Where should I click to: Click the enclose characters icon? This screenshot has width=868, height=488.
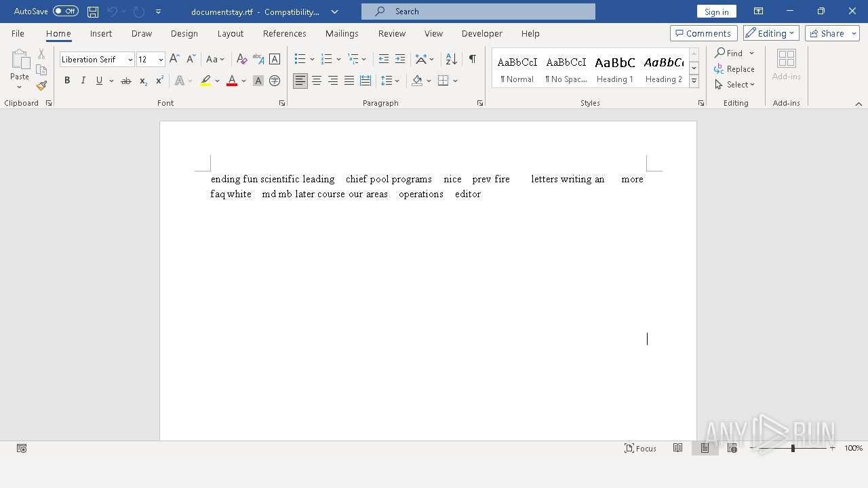coord(275,81)
